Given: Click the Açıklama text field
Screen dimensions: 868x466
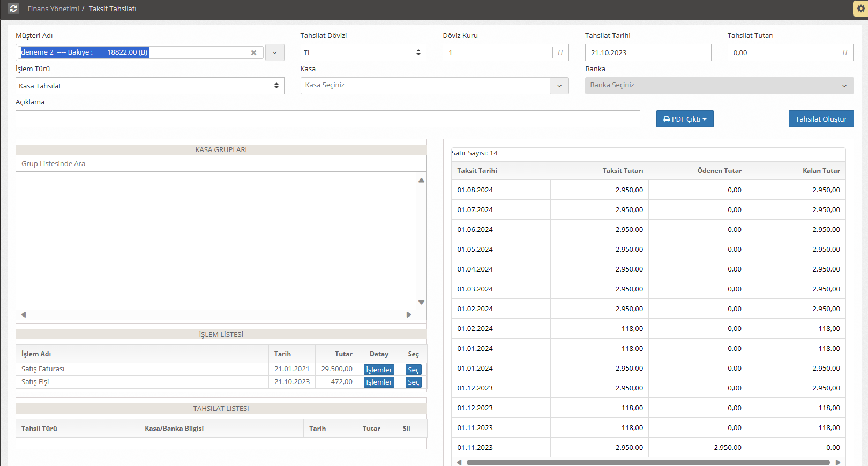Looking at the screenshot, I should click(x=327, y=119).
